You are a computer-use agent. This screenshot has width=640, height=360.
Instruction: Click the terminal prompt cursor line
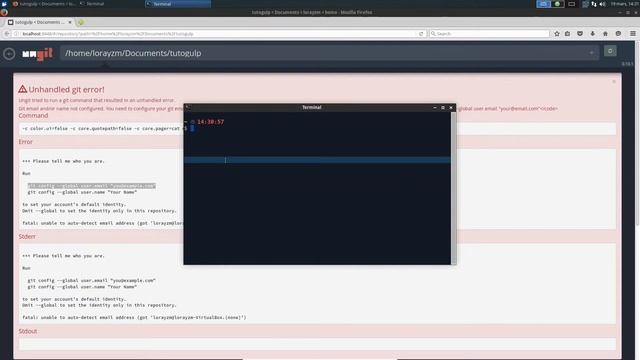pyautogui.click(x=192, y=128)
